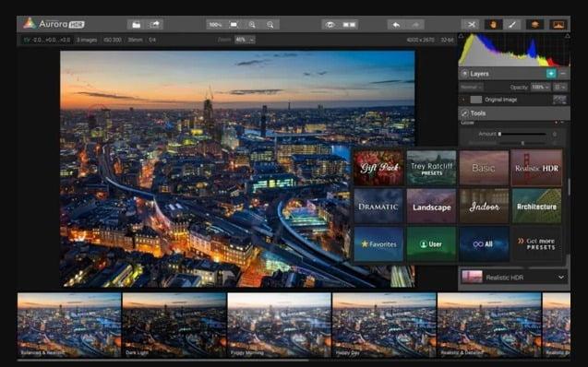
Task: Undo the last action
Action: coord(396,25)
